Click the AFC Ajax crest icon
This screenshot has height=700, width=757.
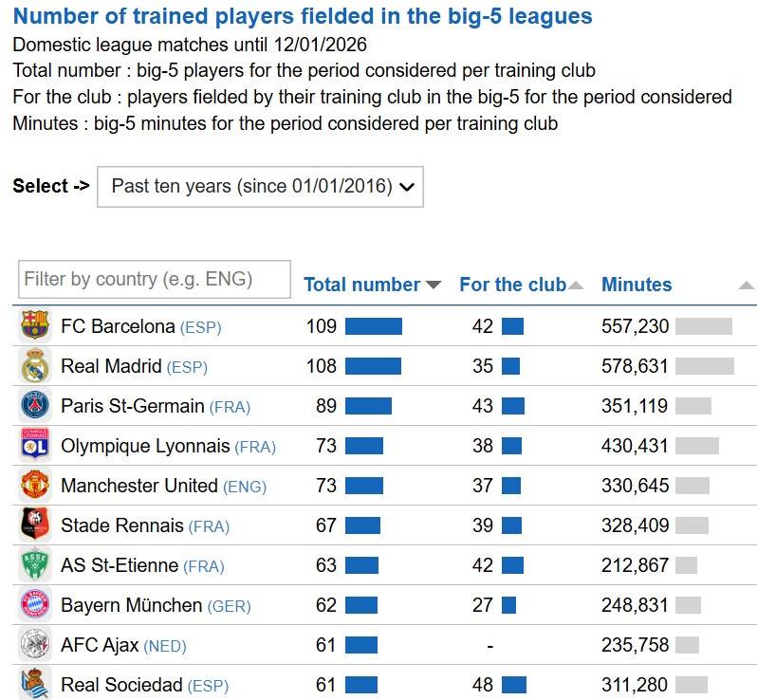(x=34, y=645)
